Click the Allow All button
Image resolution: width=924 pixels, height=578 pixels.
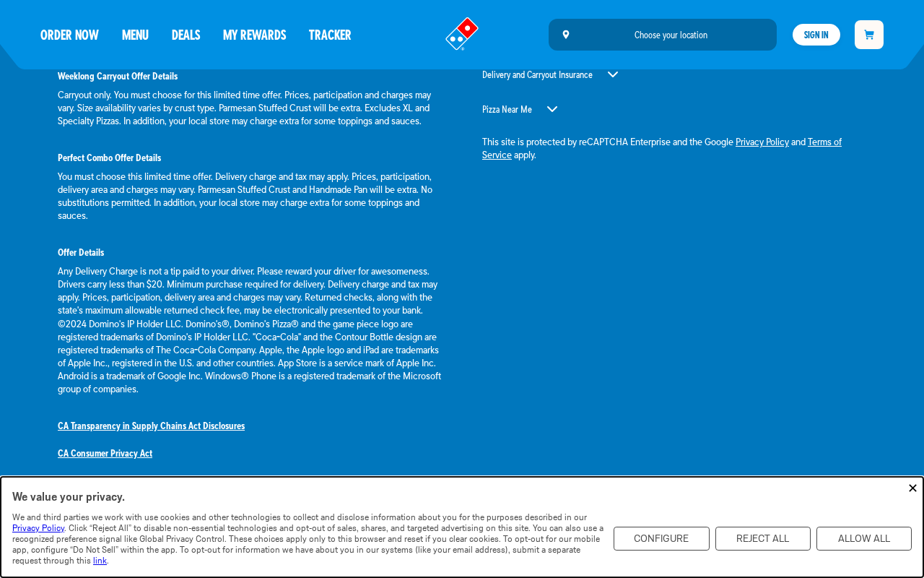(x=864, y=539)
